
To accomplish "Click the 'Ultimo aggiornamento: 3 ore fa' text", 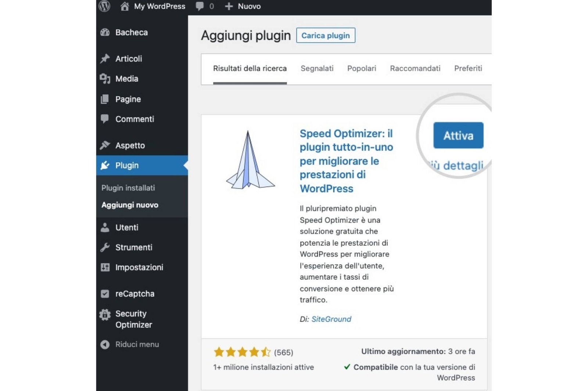I will coord(418,352).
